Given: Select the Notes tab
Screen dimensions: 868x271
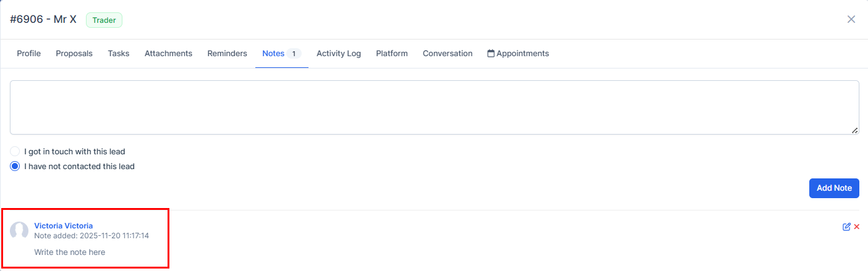Looking at the screenshot, I should click(x=273, y=54).
